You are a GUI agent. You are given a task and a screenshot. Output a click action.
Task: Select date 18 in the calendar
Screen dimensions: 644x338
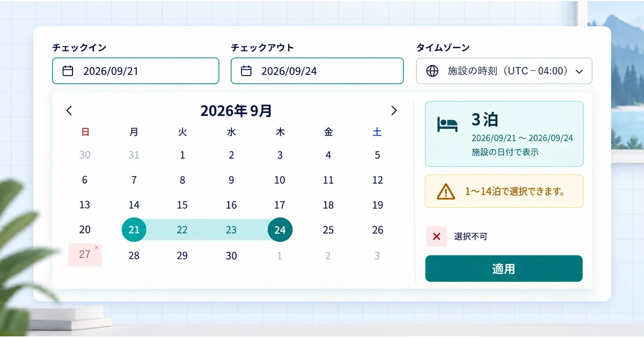tap(328, 205)
